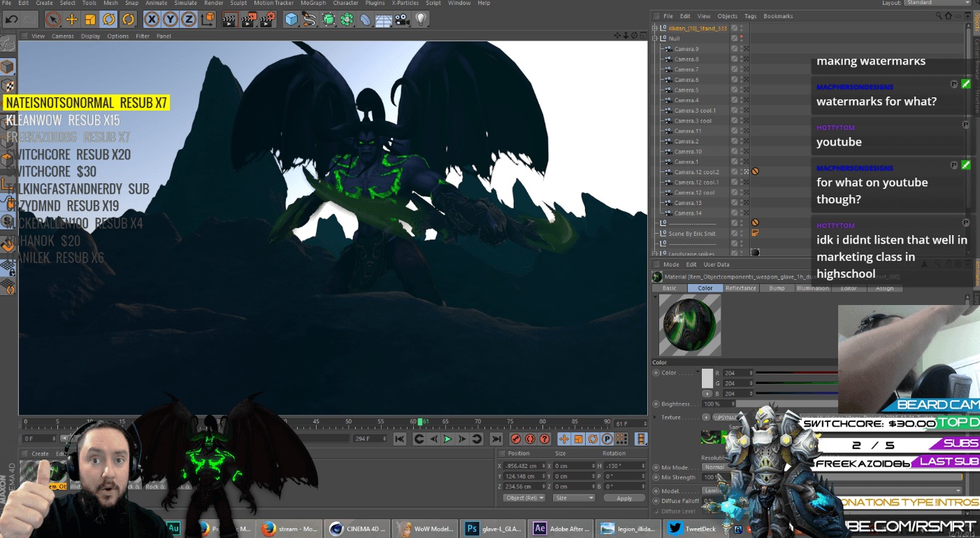Image resolution: width=980 pixels, height=538 pixels.
Task: Open the X-Particles menu
Action: click(405, 3)
